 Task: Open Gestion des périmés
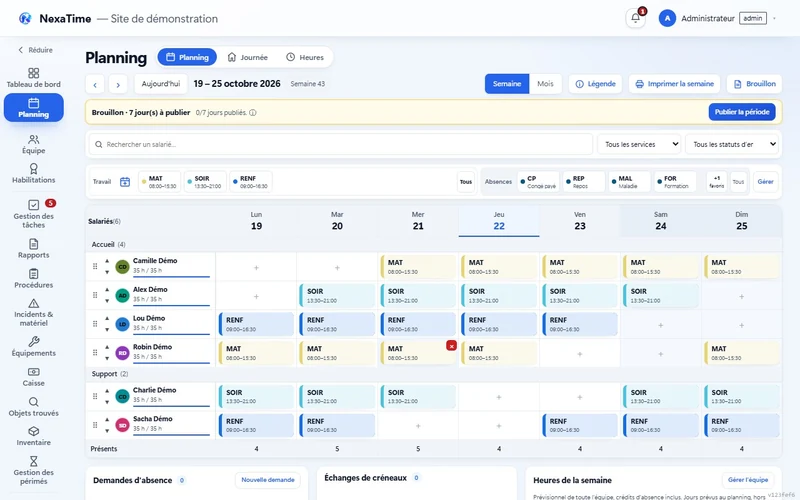34,470
